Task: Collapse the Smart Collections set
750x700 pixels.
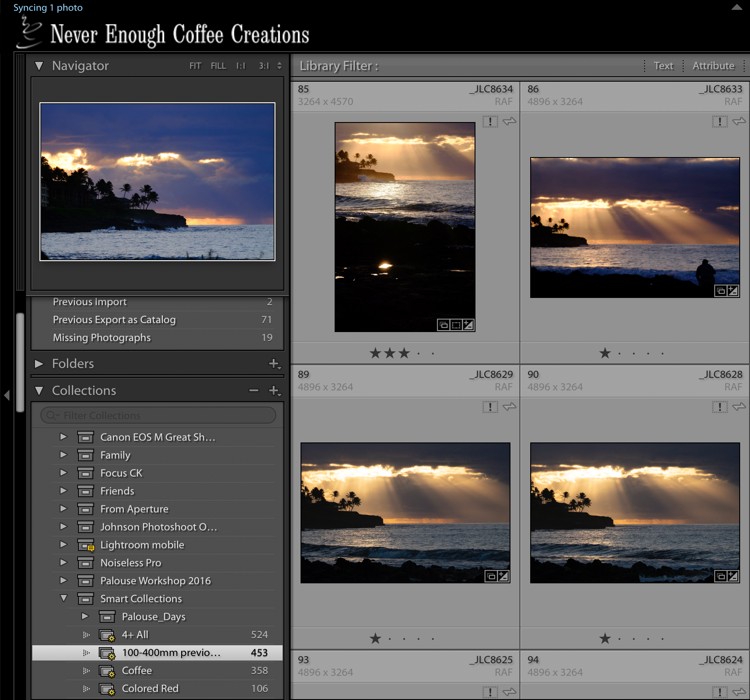Action: [64, 598]
